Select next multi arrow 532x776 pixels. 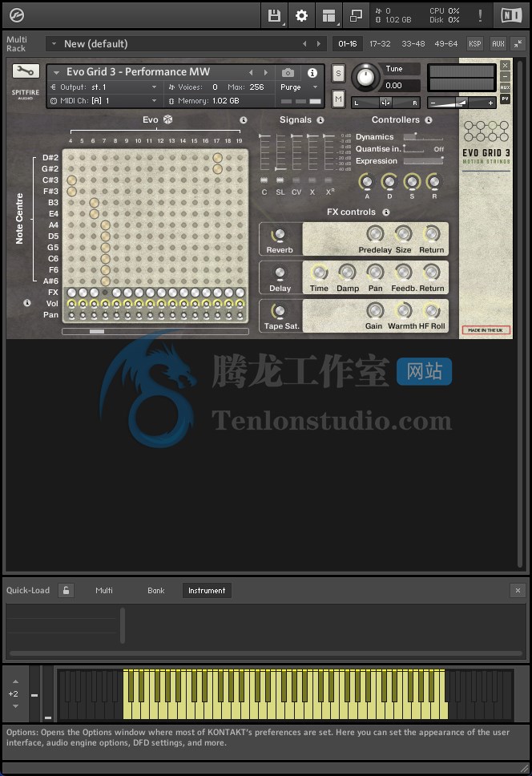pos(319,43)
